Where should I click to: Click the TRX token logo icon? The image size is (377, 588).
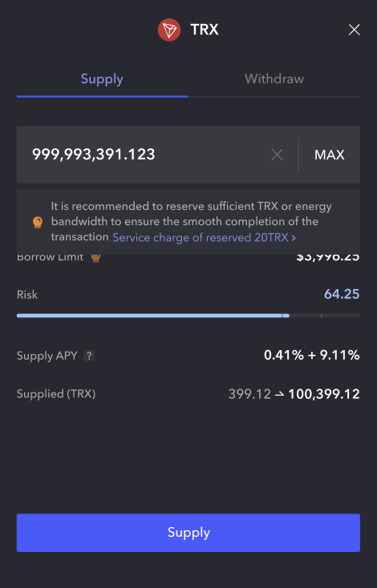point(169,30)
